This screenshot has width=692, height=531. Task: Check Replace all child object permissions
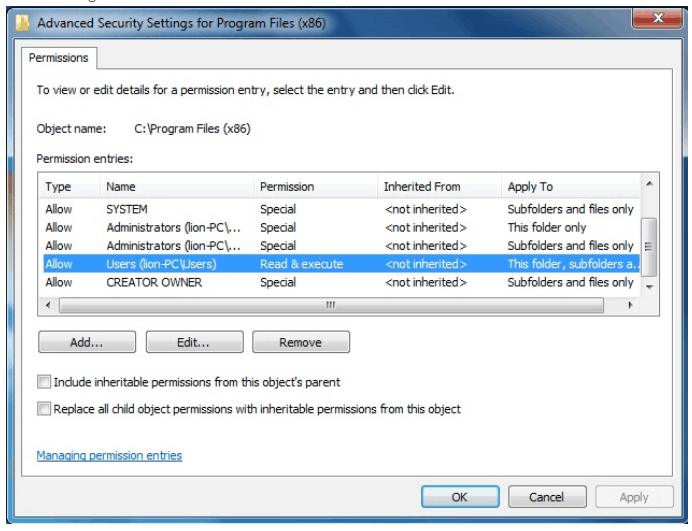(x=44, y=409)
